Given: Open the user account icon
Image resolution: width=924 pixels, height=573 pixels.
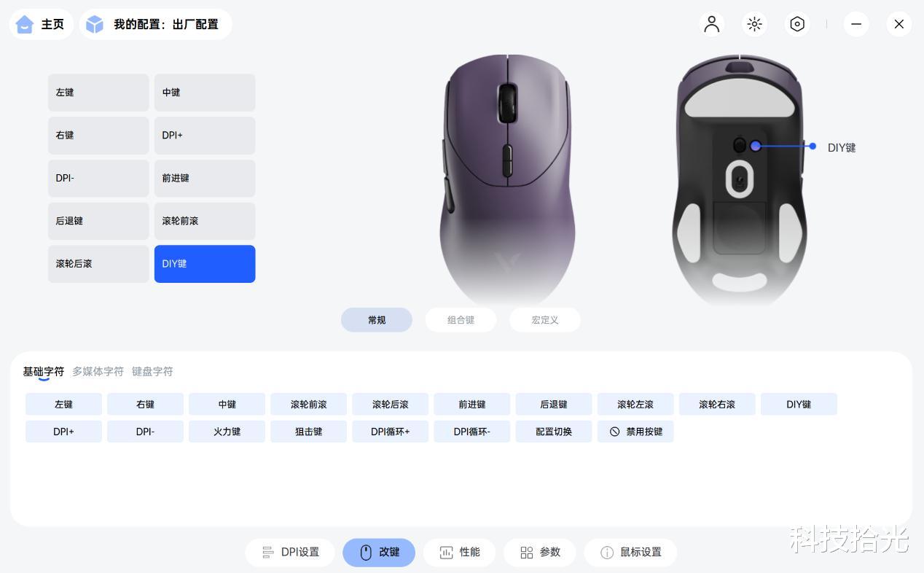Looking at the screenshot, I should (x=712, y=24).
